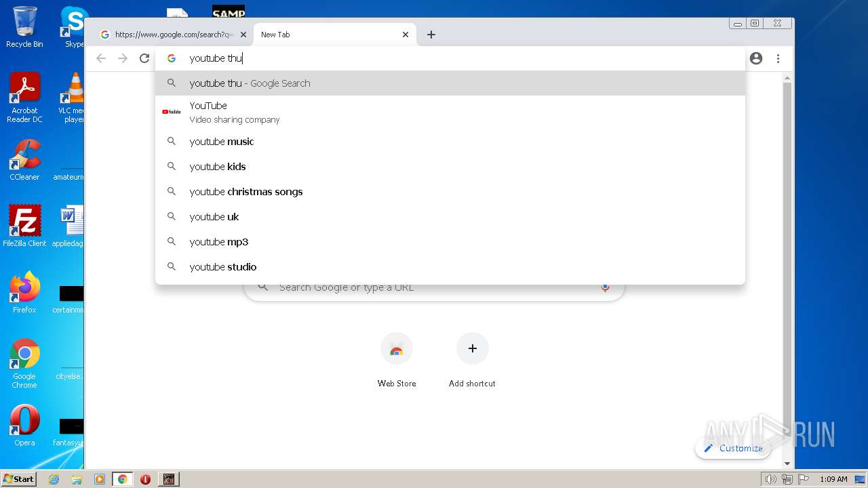Click the taskbar clock showing 1:09 AM
Screen dimensions: 868x488
833,479
